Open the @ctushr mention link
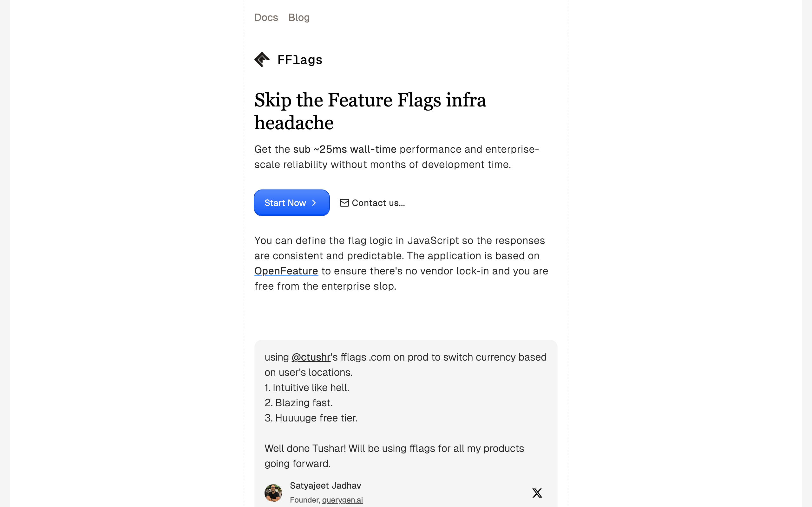This screenshot has height=507, width=812. click(311, 357)
